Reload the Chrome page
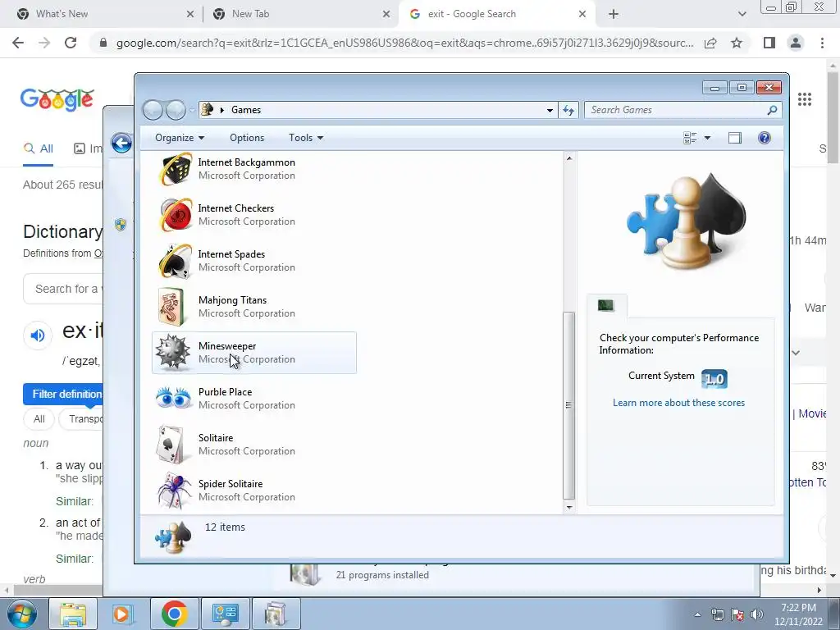Image resolution: width=840 pixels, height=630 pixels. point(71,43)
